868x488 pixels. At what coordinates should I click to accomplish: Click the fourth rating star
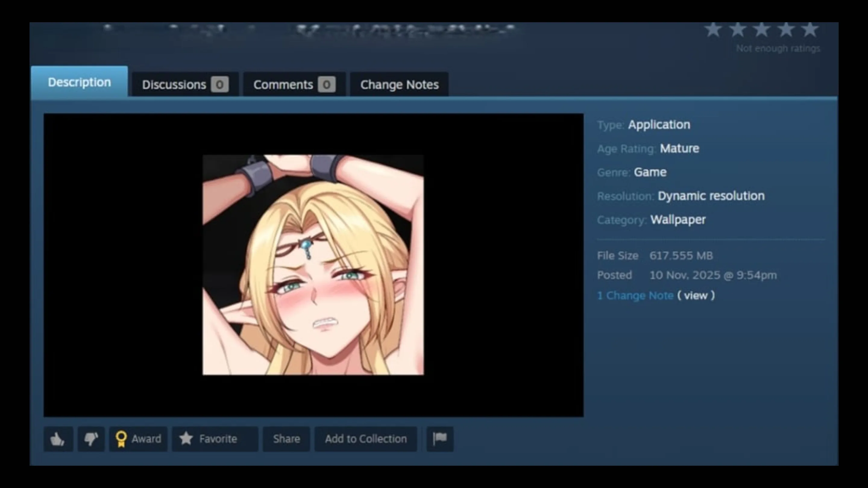click(786, 30)
